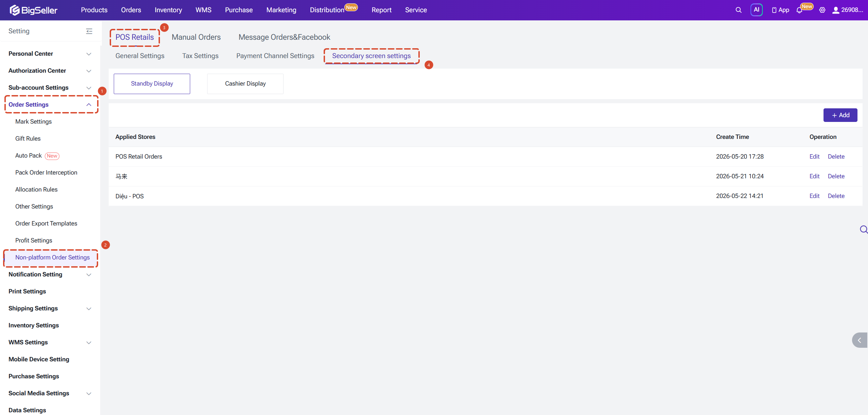Collapse the Setting sidebar via menu icon
This screenshot has width=868, height=415.
(89, 31)
